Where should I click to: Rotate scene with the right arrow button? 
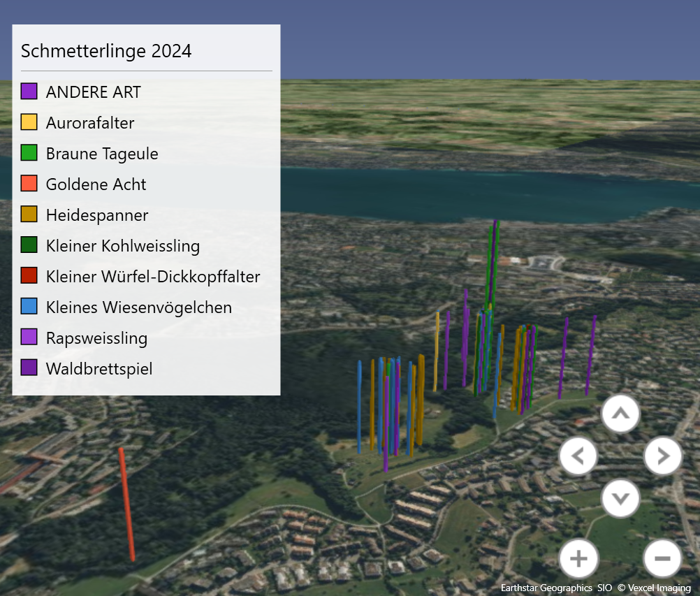[663, 456]
